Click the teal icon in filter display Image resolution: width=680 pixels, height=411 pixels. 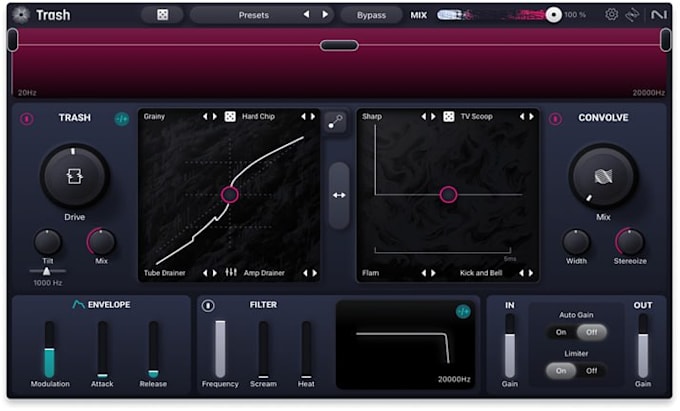coord(463,311)
